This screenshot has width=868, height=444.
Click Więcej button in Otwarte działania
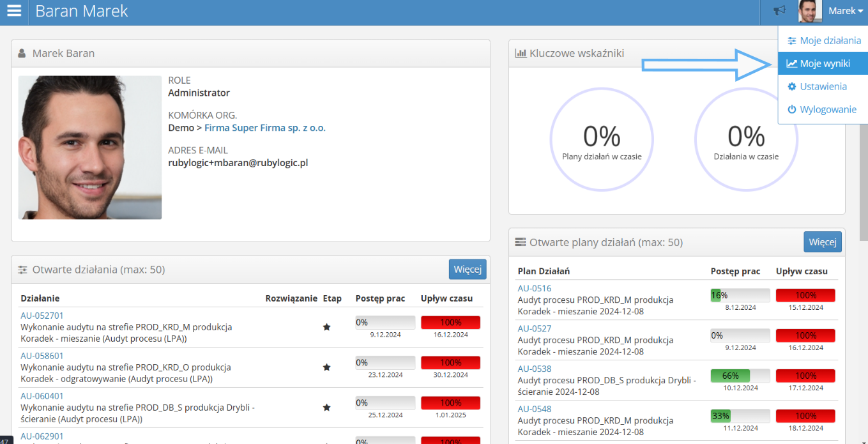(468, 269)
